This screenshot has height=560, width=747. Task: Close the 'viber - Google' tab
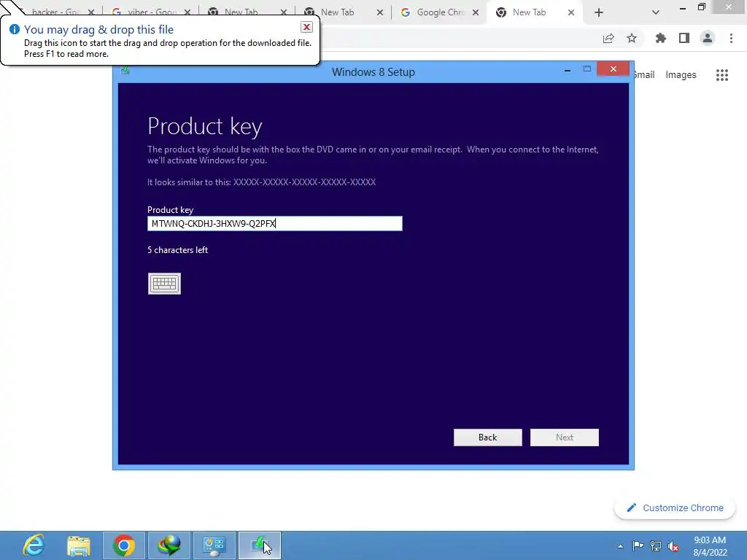click(187, 12)
